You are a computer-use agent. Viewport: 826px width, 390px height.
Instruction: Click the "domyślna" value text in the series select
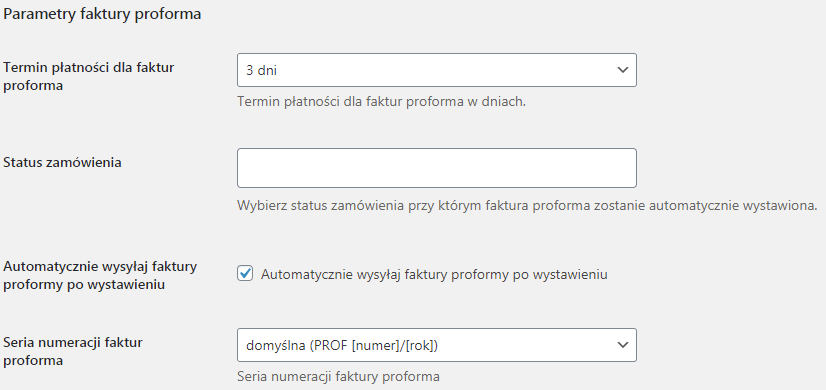pyautogui.click(x=276, y=346)
